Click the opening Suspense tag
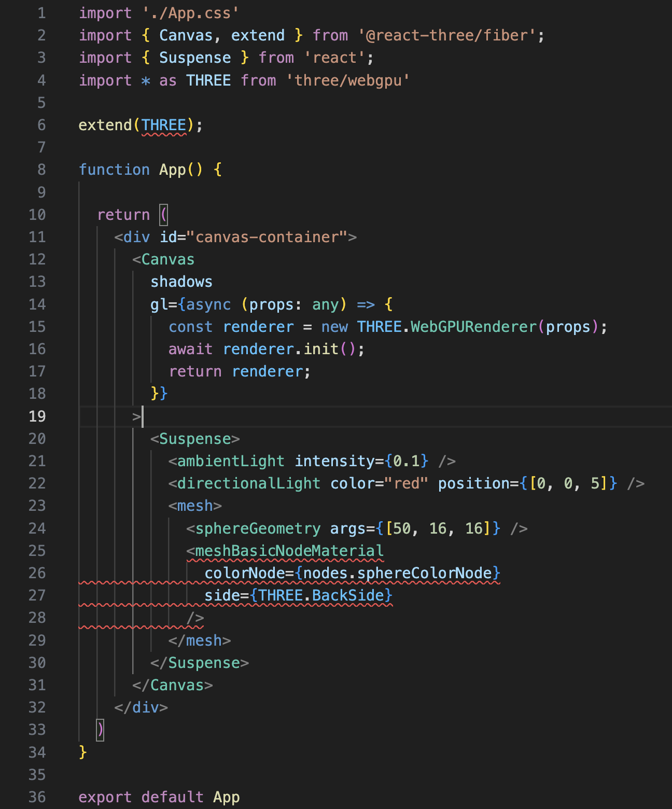The image size is (672, 809). pyautogui.click(x=195, y=439)
